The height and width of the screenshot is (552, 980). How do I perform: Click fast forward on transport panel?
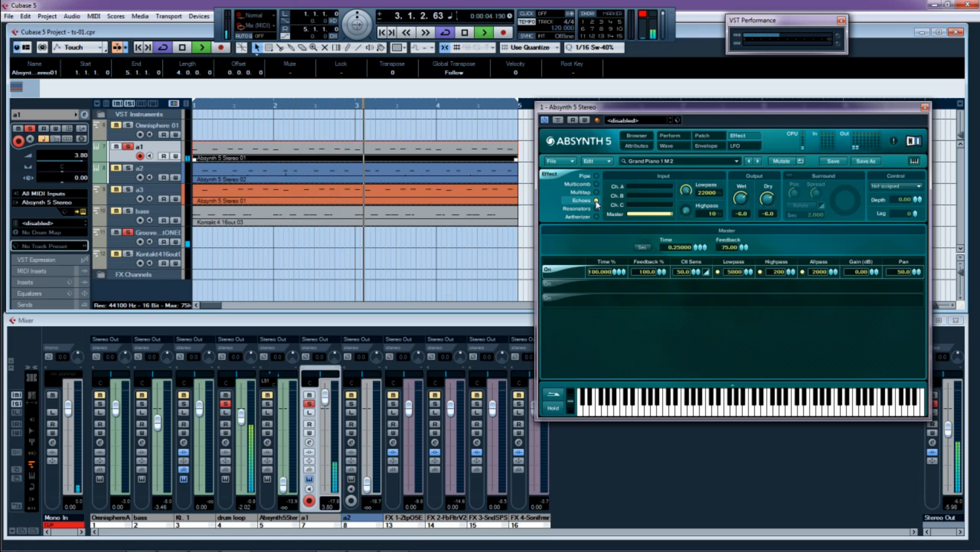(x=425, y=33)
